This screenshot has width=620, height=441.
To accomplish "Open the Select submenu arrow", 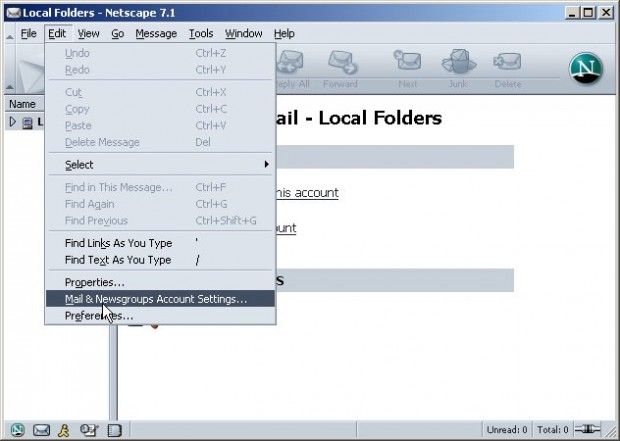I will (x=267, y=164).
